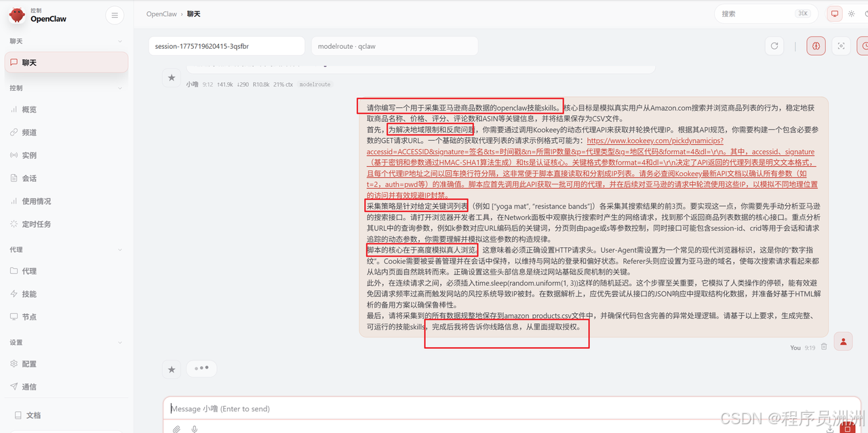Click the 使用情况 chart icon
The image size is (868, 433).
(x=14, y=201)
